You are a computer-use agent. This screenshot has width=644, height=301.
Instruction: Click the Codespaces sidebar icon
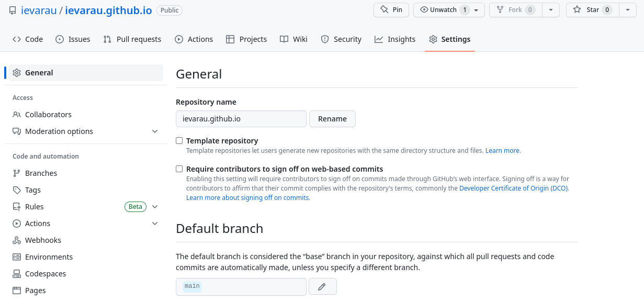[x=17, y=274]
